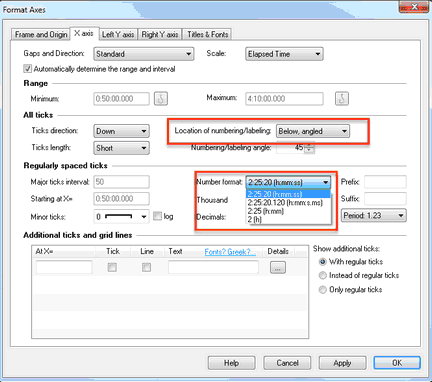432x382 pixels.
Task: Open the Period 1.23 dropdown
Action: (x=374, y=216)
